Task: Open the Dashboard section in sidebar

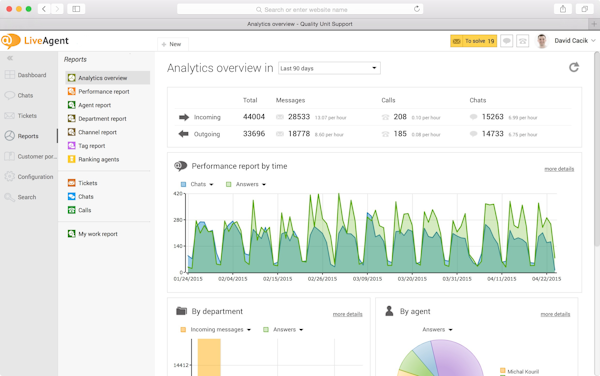Action: (x=26, y=75)
